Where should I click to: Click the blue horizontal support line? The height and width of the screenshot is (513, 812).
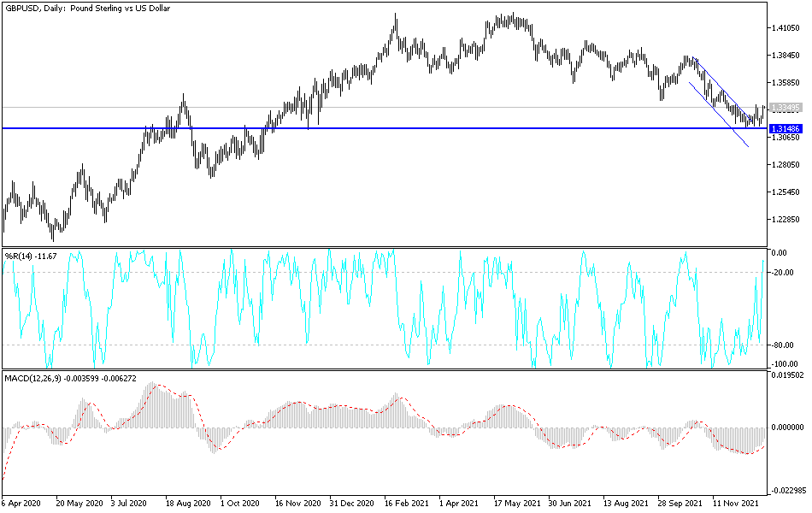pos(385,127)
